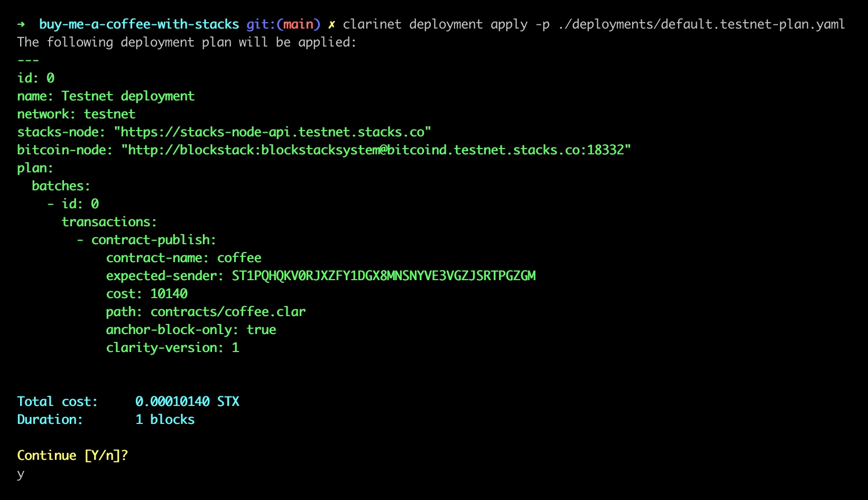The height and width of the screenshot is (500, 868).
Task: Click the contracts/coffee.clar path
Action: click(228, 312)
